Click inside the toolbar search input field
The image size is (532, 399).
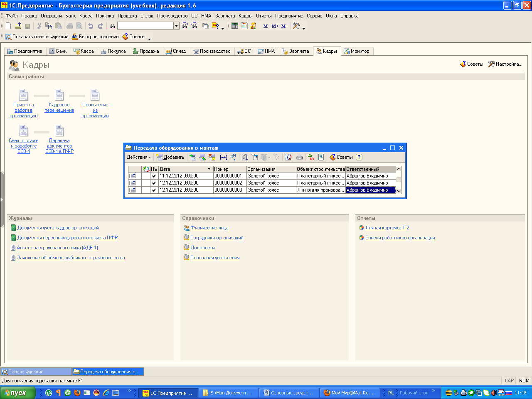point(145,26)
